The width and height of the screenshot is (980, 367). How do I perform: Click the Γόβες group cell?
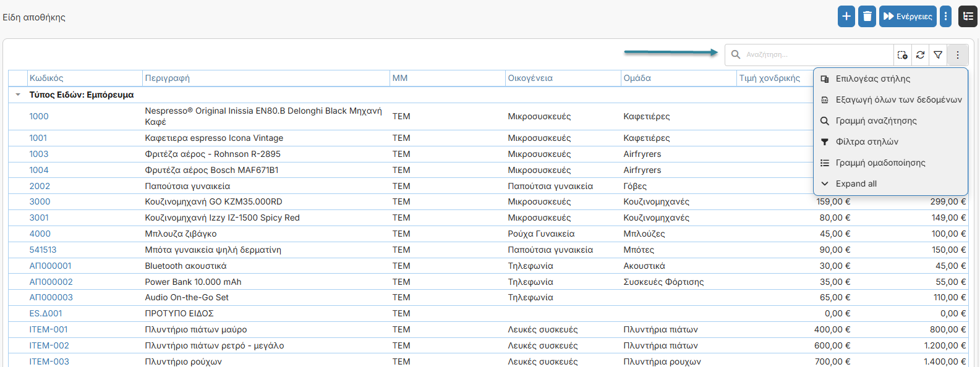tap(635, 186)
